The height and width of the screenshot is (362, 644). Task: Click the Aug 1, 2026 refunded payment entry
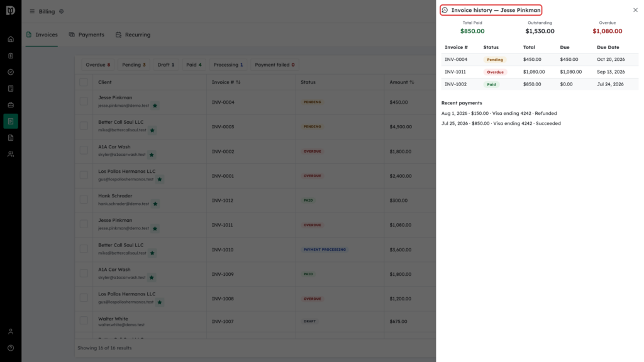pos(499,113)
